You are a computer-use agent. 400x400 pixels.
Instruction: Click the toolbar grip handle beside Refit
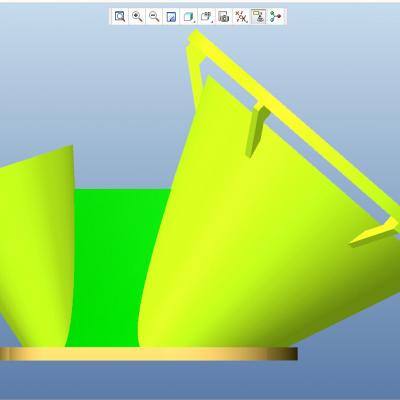[x=110, y=16]
